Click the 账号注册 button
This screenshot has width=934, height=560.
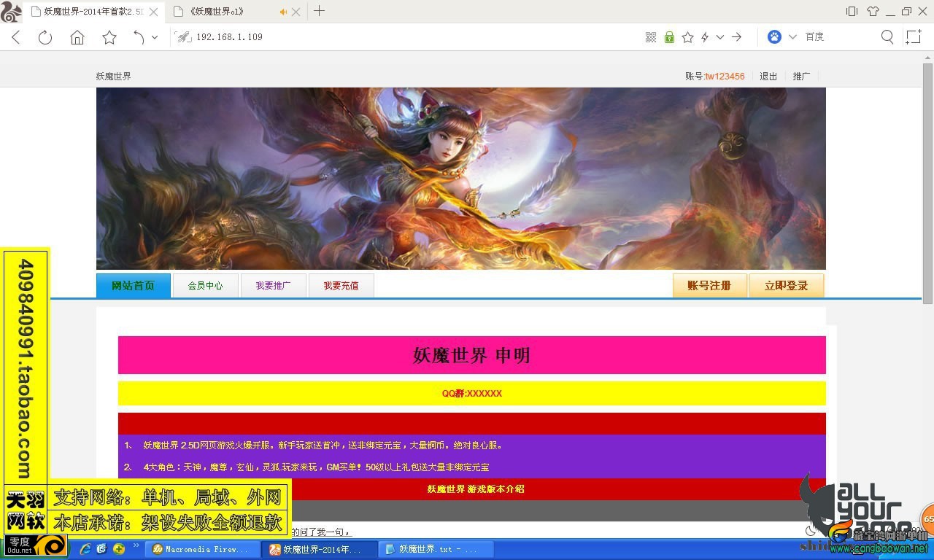pyautogui.click(x=710, y=286)
